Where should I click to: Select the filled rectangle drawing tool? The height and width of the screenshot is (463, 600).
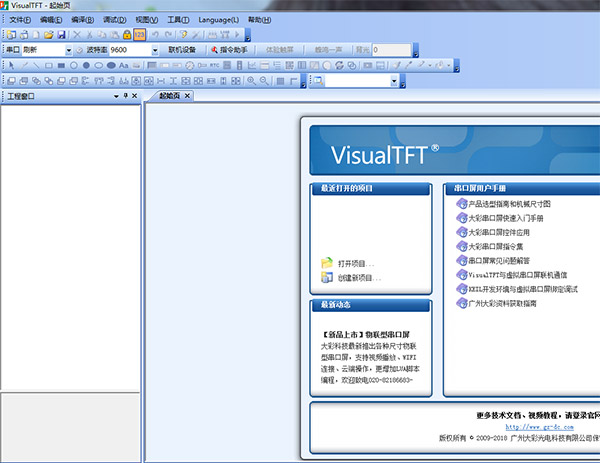point(61,65)
